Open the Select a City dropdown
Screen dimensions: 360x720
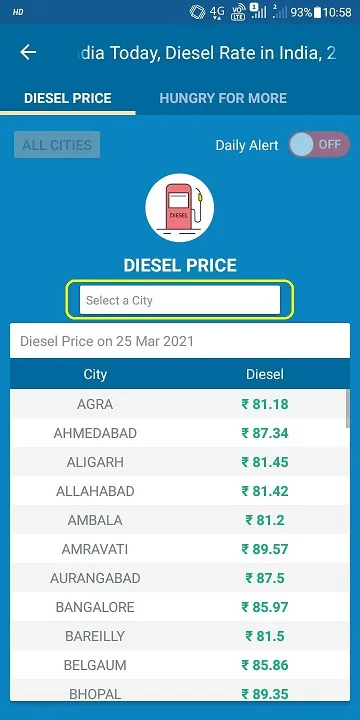click(x=180, y=300)
